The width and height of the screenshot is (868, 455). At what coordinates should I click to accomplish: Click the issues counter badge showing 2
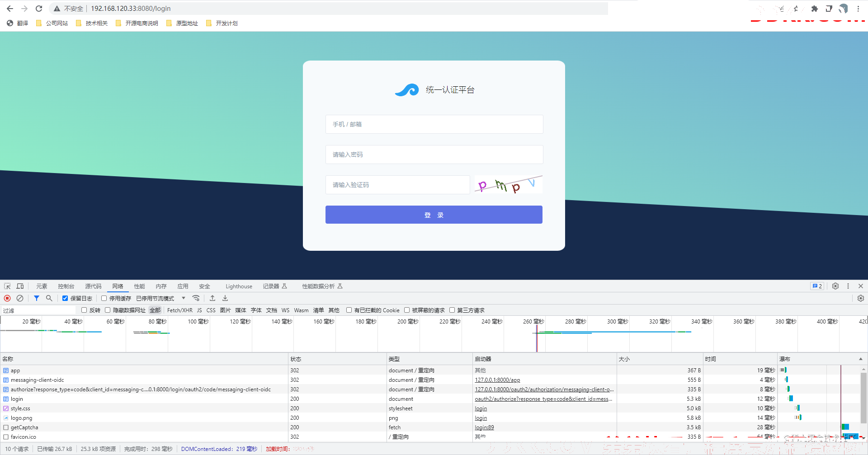pyautogui.click(x=817, y=286)
